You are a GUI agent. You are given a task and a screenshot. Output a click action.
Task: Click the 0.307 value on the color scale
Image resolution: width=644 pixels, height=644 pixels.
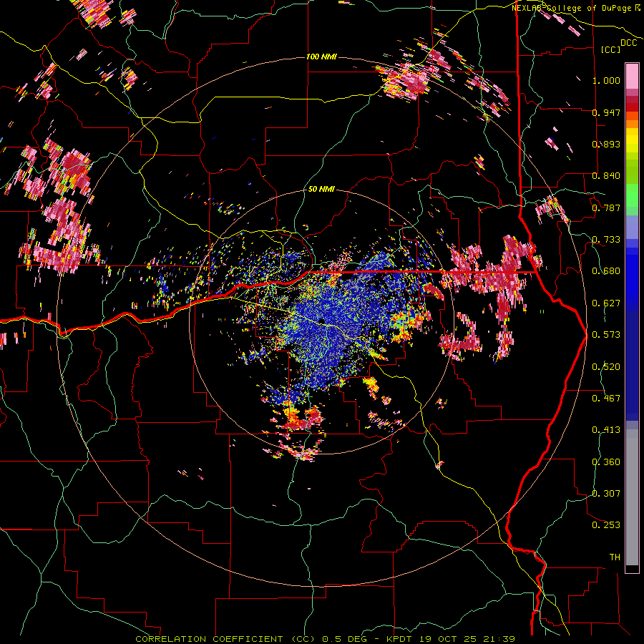[x=606, y=494]
